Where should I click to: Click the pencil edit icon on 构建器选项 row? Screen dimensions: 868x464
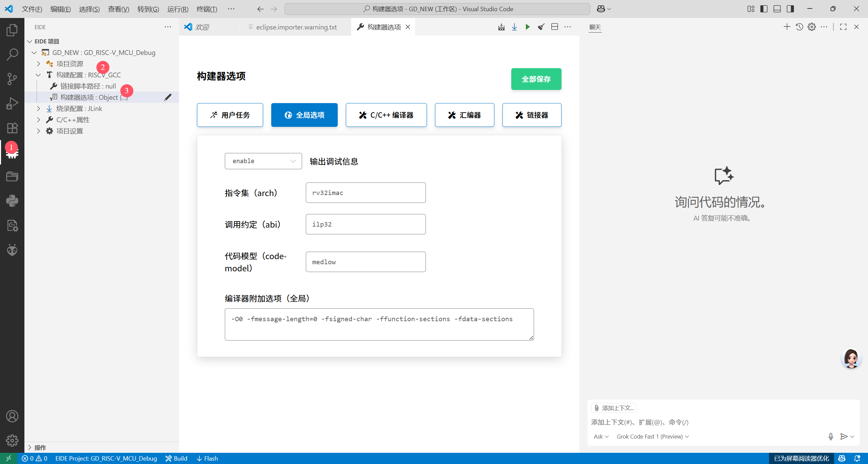(168, 97)
